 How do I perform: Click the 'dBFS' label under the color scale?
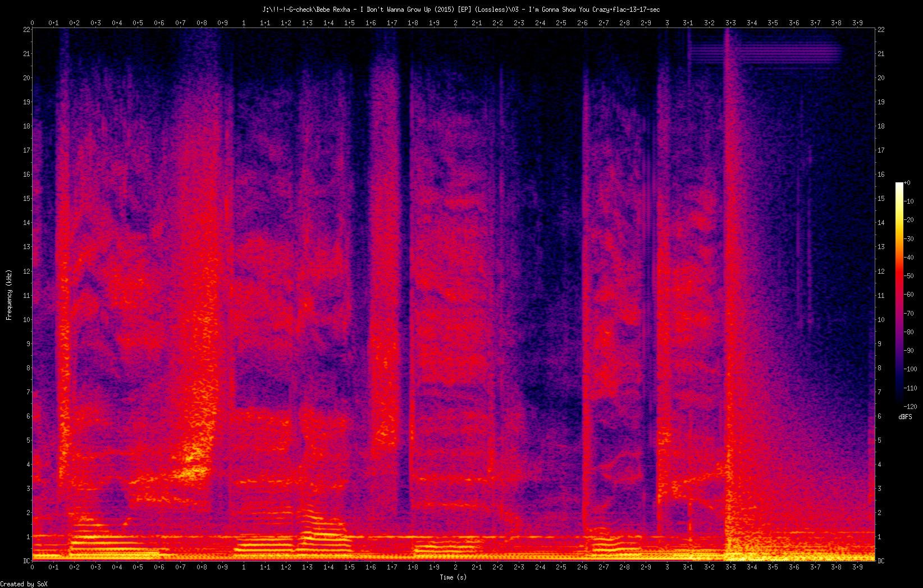[x=905, y=417]
